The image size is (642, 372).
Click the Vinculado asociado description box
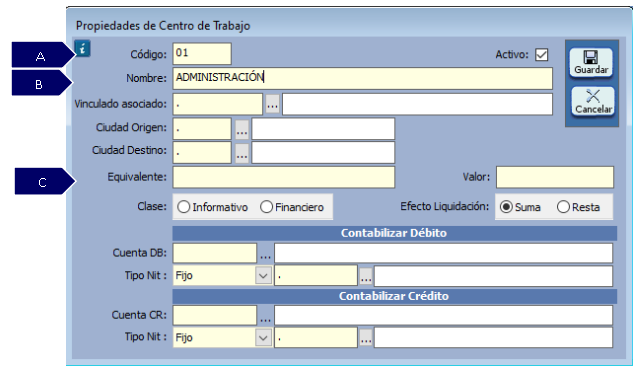click(x=417, y=104)
